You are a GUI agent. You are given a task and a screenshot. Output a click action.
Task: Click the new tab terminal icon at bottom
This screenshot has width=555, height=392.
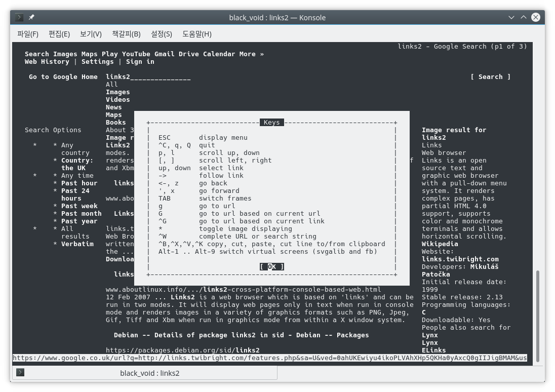(x=21, y=372)
